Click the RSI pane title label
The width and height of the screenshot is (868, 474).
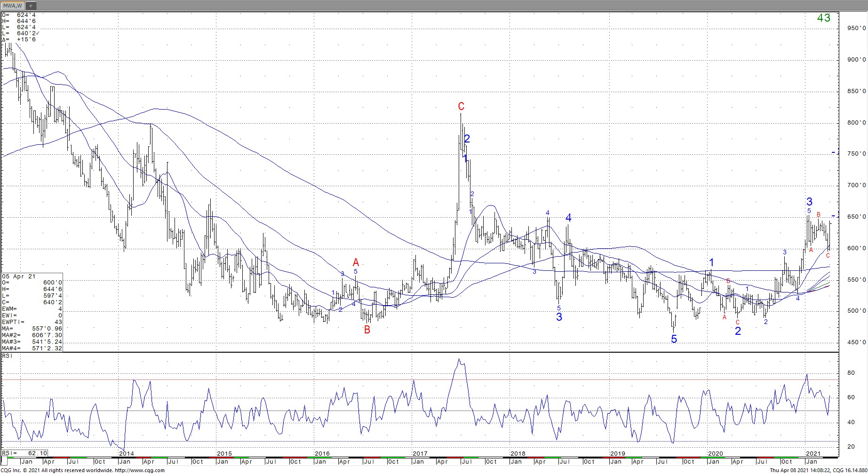coord(7,356)
